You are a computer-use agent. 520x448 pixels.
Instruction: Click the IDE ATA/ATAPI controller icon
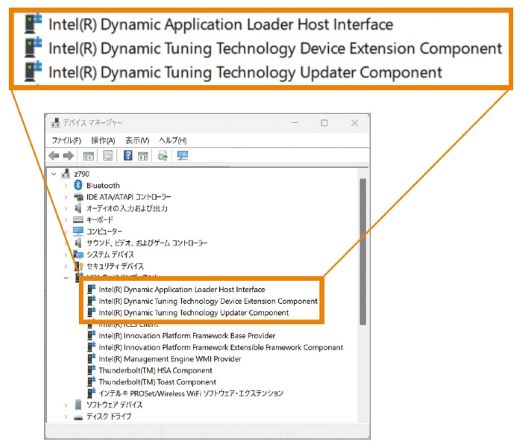click(x=78, y=197)
